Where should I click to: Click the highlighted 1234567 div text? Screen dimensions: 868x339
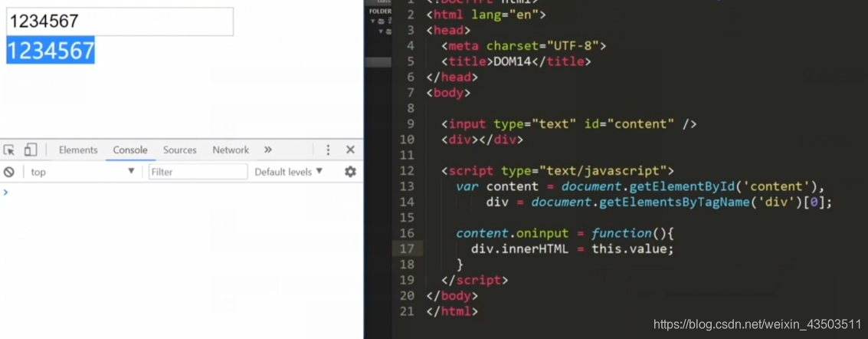[51, 51]
